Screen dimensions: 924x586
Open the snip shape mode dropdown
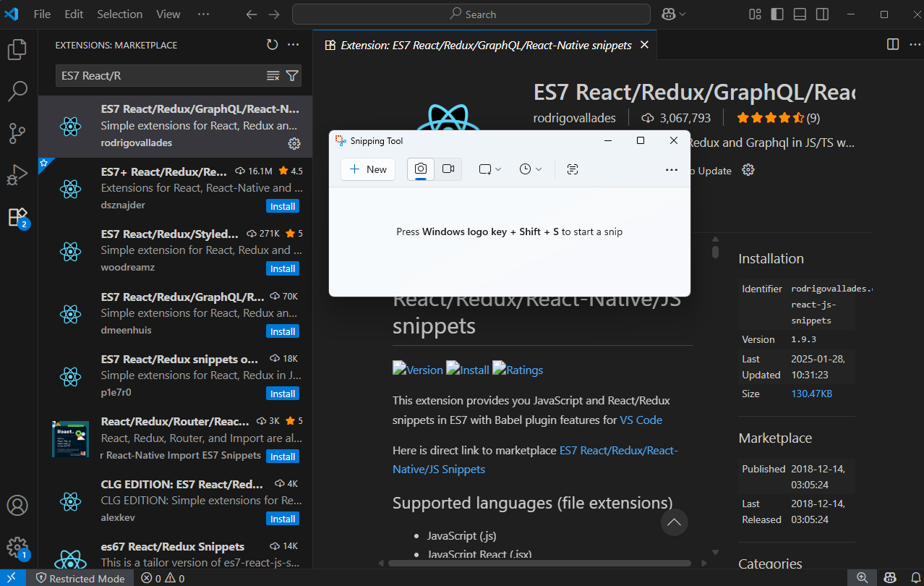coord(489,169)
